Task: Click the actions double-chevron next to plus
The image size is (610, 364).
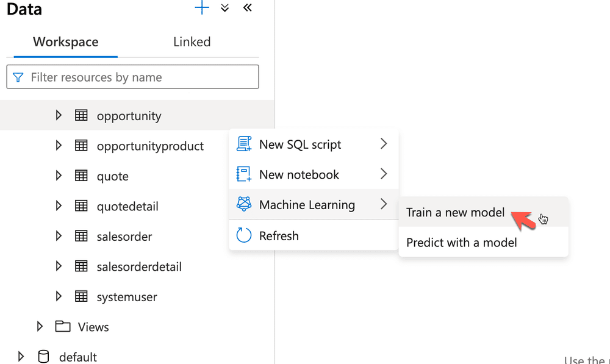Action: [x=224, y=8]
